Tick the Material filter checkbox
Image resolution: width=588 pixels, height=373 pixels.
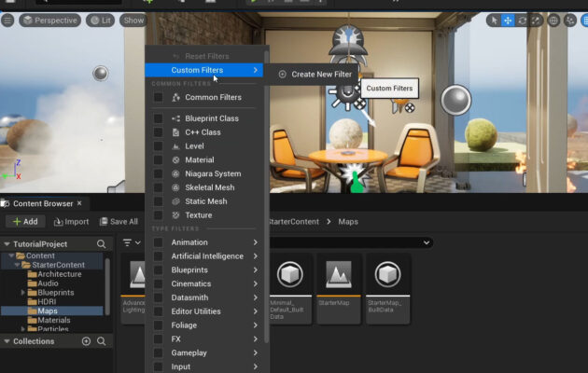(x=159, y=160)
